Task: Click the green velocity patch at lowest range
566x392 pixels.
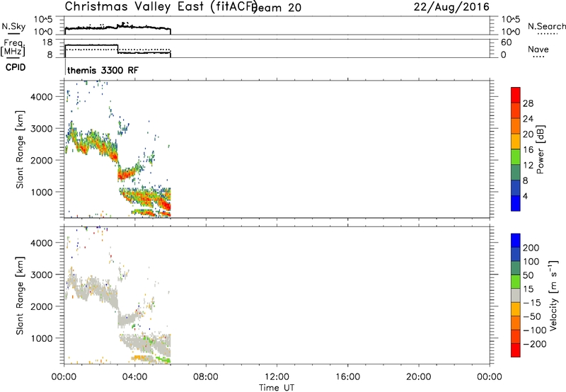Action: click(x=164, y=359)
